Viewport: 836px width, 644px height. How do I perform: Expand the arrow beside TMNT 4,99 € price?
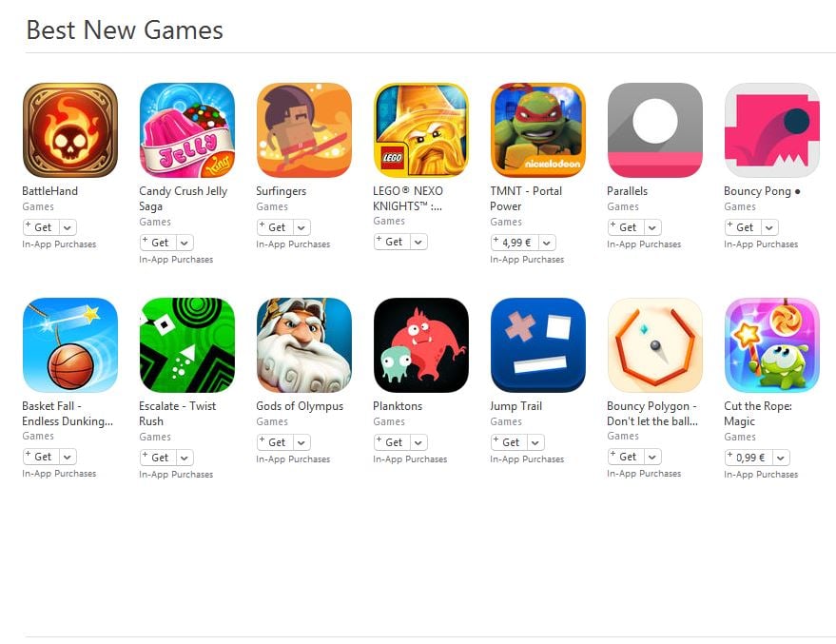click(x=547, y=244)
